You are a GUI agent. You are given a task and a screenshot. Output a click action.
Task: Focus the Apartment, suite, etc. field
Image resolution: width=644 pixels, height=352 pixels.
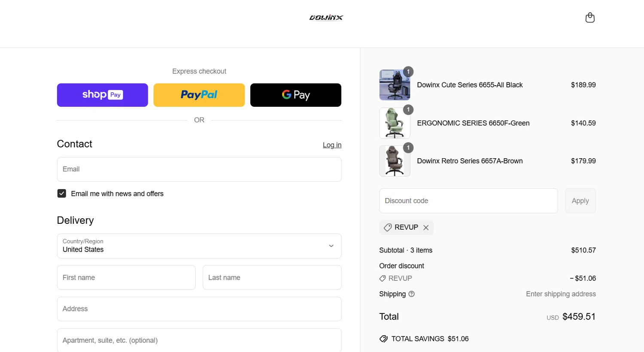[199, 340]
